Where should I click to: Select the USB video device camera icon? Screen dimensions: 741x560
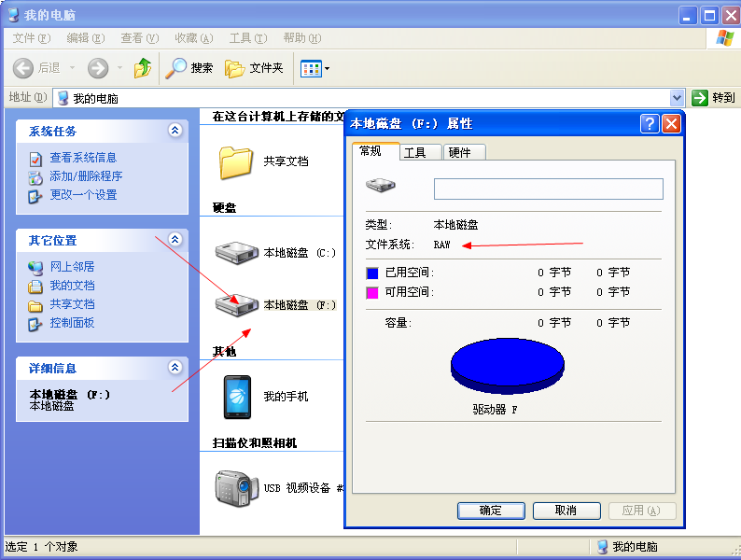coord(237,488)
